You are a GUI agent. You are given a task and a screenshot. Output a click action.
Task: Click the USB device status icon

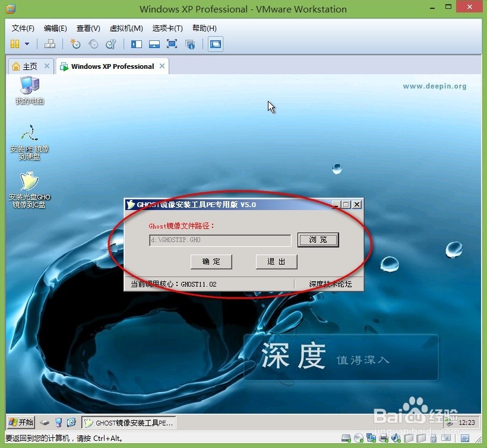coord(434,438)
